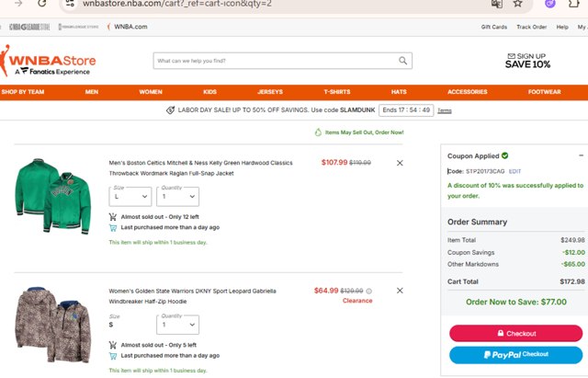588x378 pixels.
Task: Click the WNBA Store logo
Action: coord(48,61)
